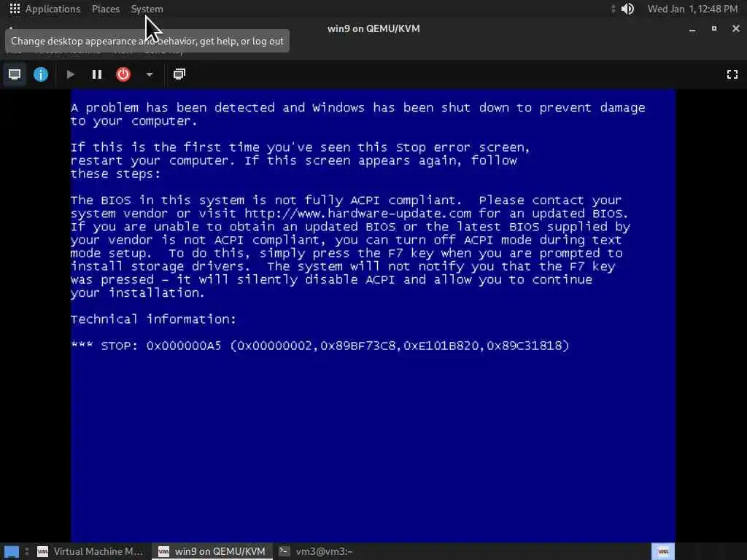Show the graphical console view
This screenshot has height=560, width=747.
pos(15,74)
